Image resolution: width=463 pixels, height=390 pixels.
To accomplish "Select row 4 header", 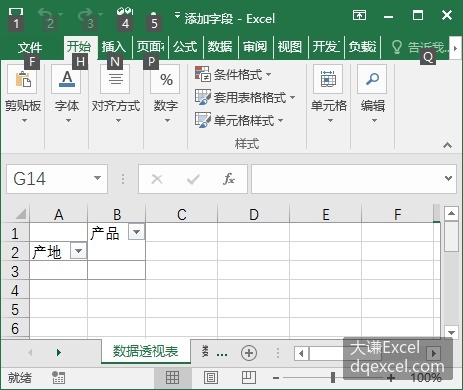I will (15, 290).
